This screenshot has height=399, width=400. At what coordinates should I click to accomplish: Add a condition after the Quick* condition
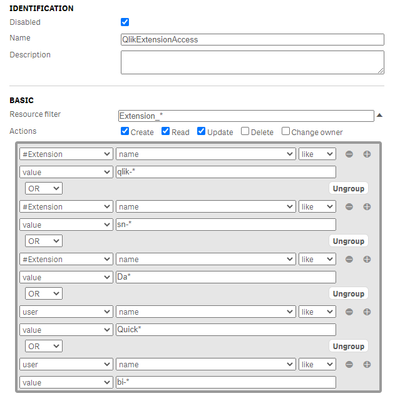pyautogui.click(x=367, y=312)
